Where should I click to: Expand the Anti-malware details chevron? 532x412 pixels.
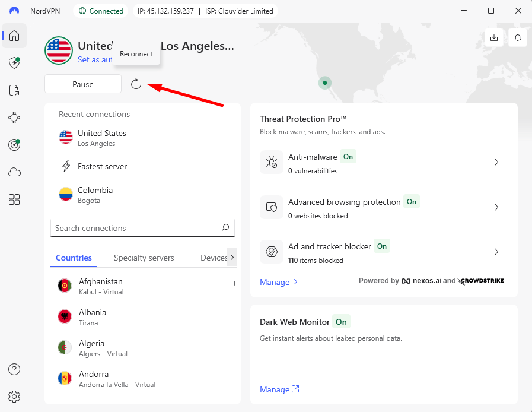pos(496,162)
